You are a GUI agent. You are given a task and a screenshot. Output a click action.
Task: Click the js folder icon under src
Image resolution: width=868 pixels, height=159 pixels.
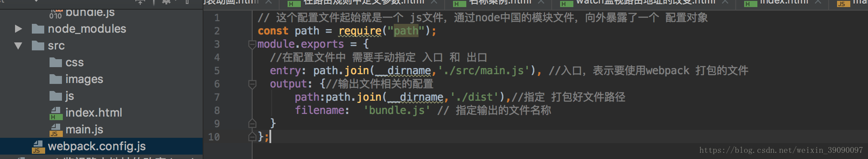[x=56, y=96]
